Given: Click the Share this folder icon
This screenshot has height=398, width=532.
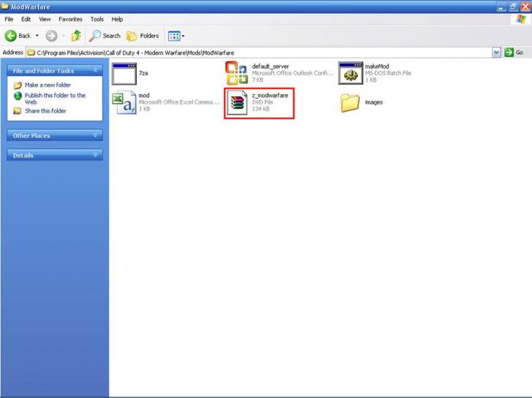Looking at the screenshot, I should (17, 111).
